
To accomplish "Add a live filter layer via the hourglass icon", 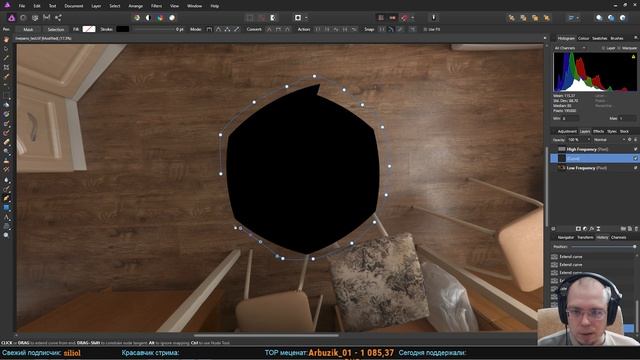I will click(598, 229).
